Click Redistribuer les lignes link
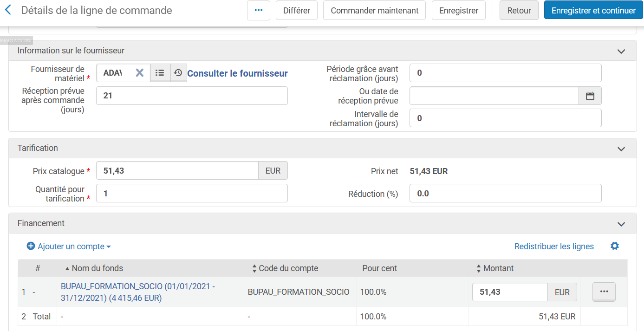This screenshot has width=644, height=331. pyautogui.click(x=554, y=247)
